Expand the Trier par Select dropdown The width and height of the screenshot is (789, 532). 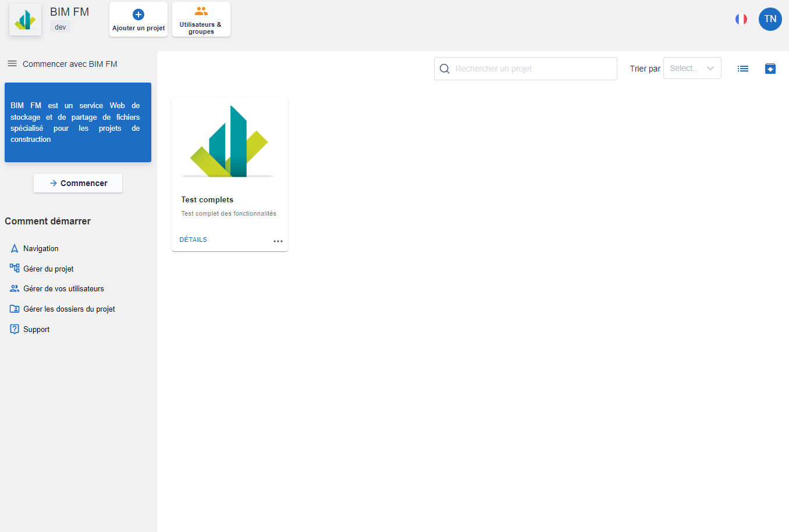692,69
